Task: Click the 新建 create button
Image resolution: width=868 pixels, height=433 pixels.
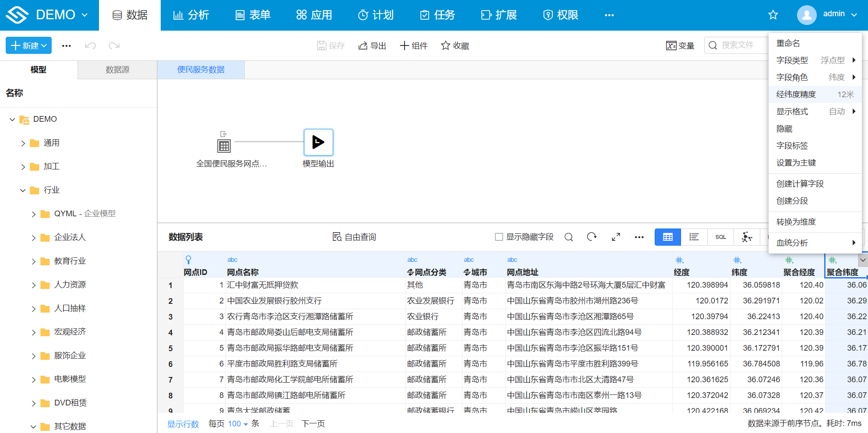Action: coord(28,45)
